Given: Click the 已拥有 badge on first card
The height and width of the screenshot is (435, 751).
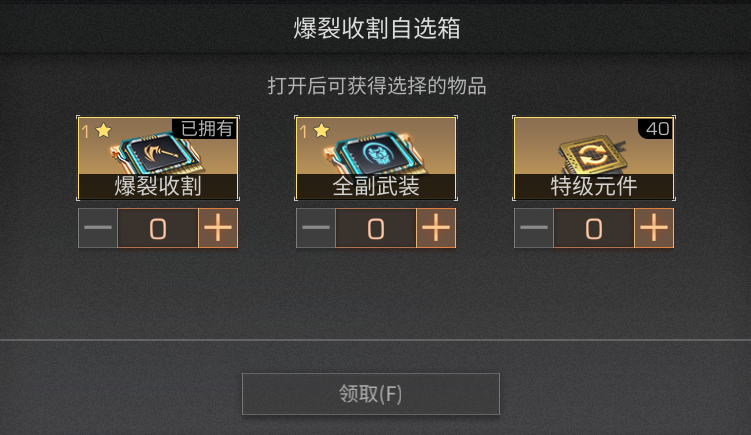Looking at the screenshot, I should [x=205, y=128].
